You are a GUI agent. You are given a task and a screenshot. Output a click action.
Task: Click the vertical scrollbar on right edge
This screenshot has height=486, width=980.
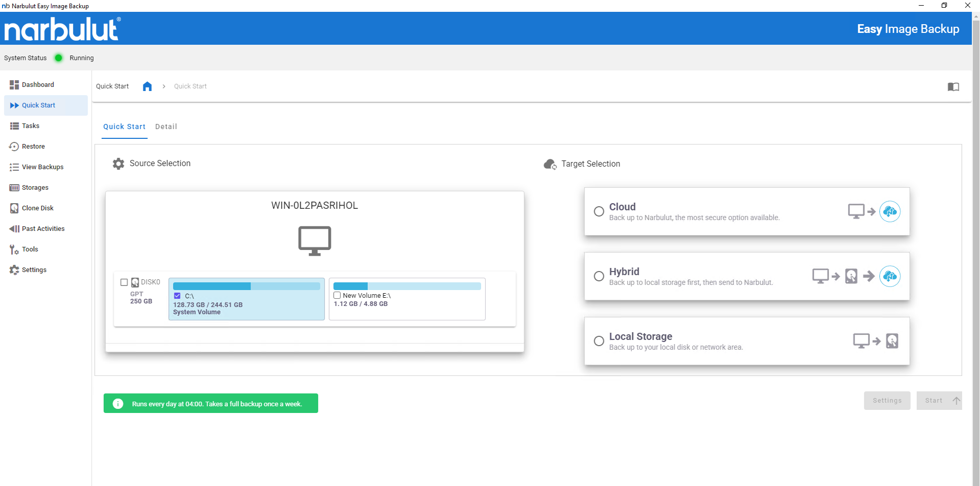point(975,247)
